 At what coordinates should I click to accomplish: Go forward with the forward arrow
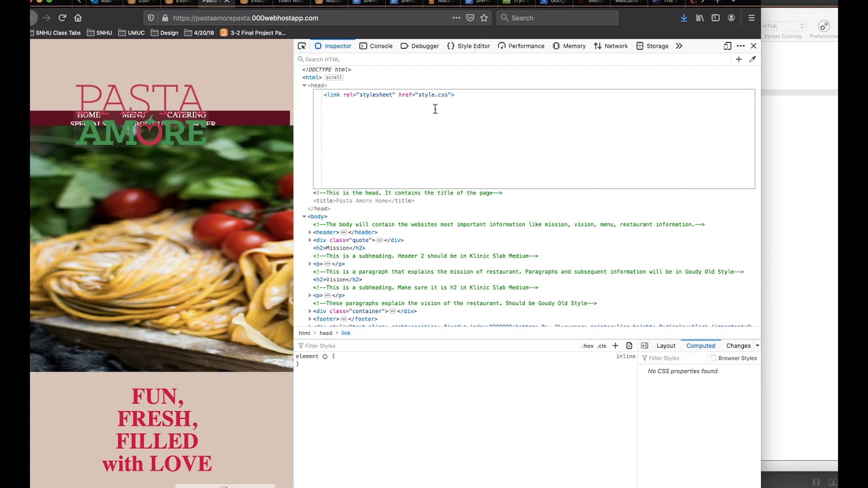click(46, 18)
